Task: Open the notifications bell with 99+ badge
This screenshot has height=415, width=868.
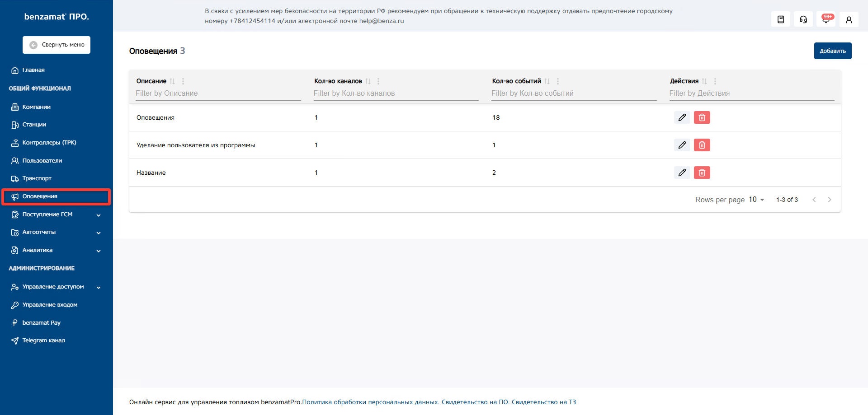Action: [826, 19]
